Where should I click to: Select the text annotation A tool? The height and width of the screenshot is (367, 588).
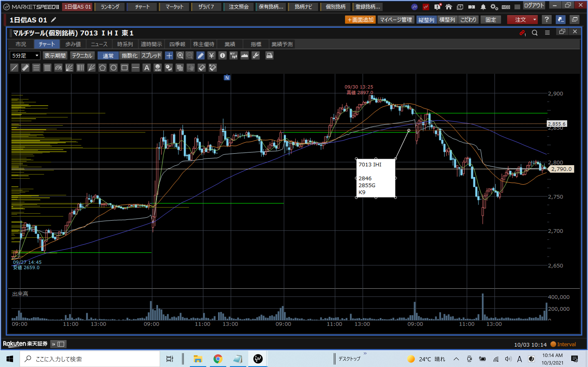coord(147,68)
